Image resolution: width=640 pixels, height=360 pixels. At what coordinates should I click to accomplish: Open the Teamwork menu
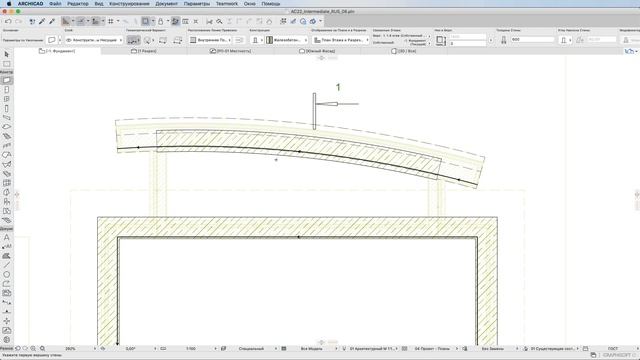[227, 4]
